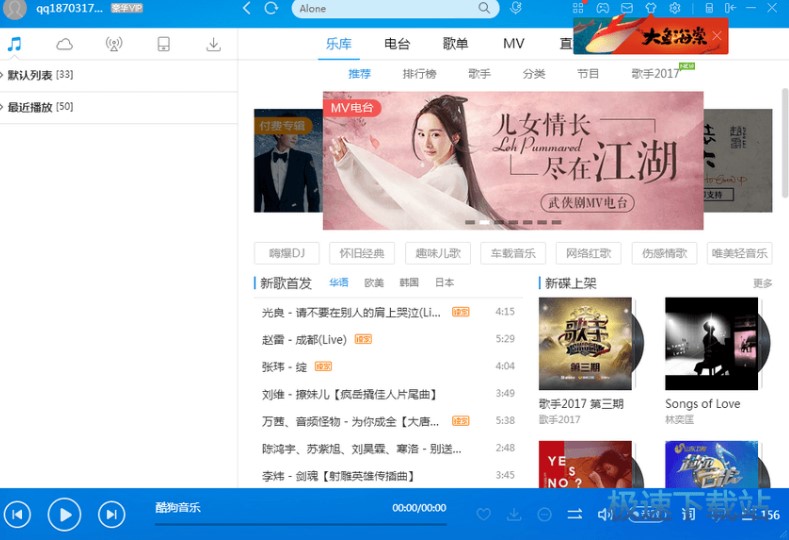789x540 pixels.
Task: Click the 嗨爆DJ category button
Action: pos(287,253)
